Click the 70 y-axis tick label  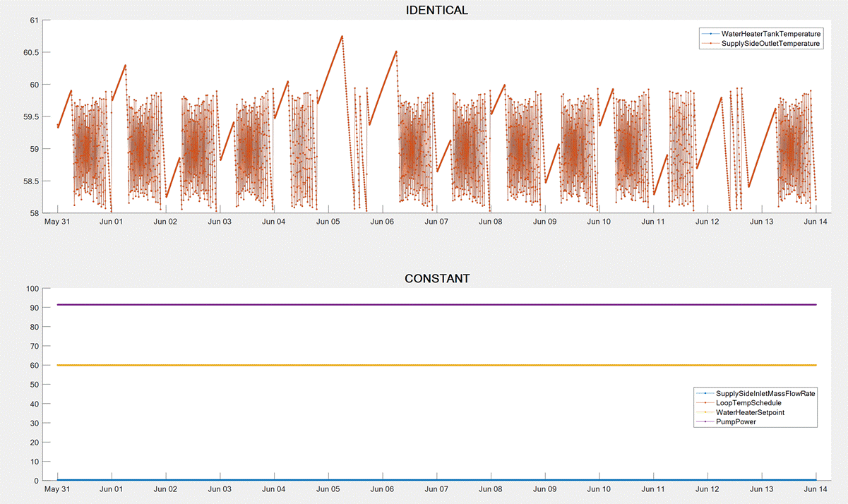tap(35, 347)
